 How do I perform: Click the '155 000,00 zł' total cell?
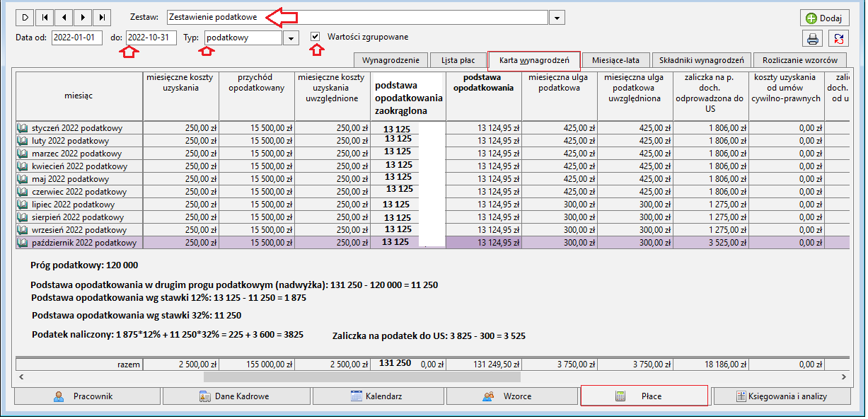coord(256,365)
